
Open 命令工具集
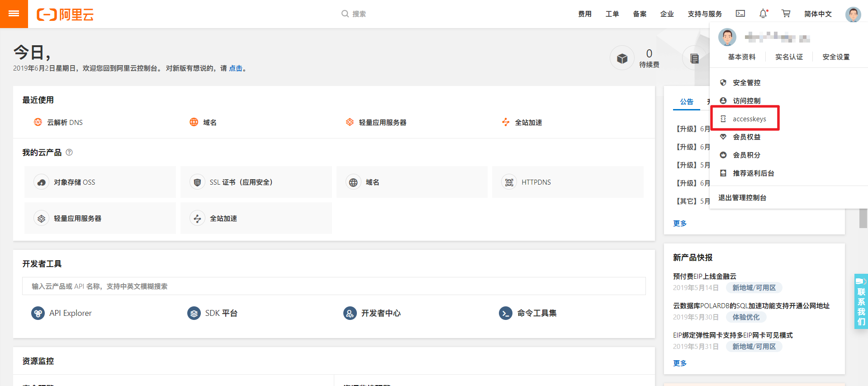click(x=528, y=313)
